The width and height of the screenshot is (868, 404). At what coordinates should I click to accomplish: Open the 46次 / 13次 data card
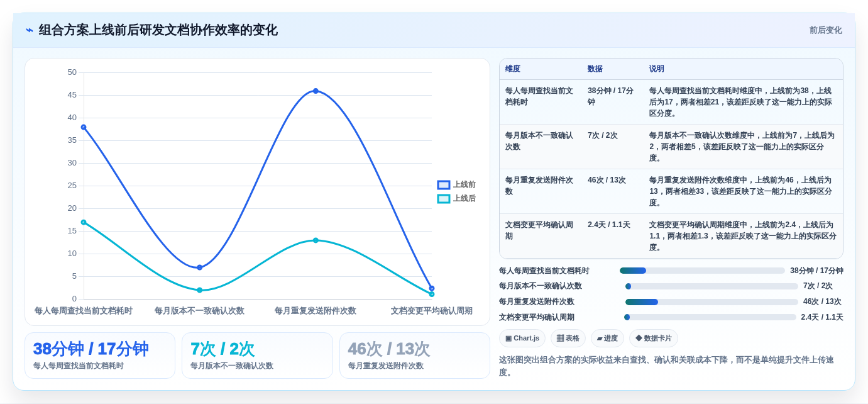(x=415, y=356)
